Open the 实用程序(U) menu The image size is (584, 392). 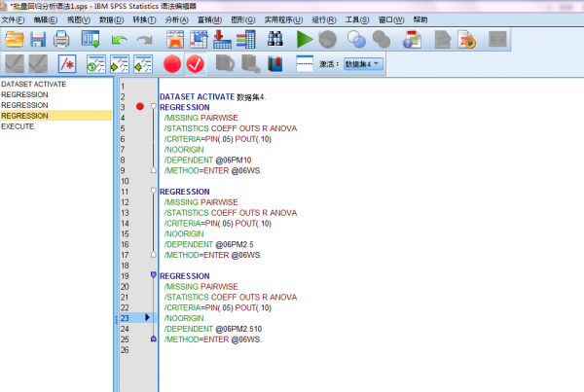(283, 19)
